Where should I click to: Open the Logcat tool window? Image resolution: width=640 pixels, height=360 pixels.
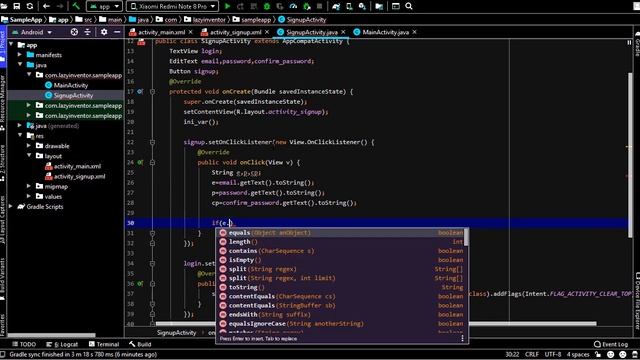pos(62,344)
